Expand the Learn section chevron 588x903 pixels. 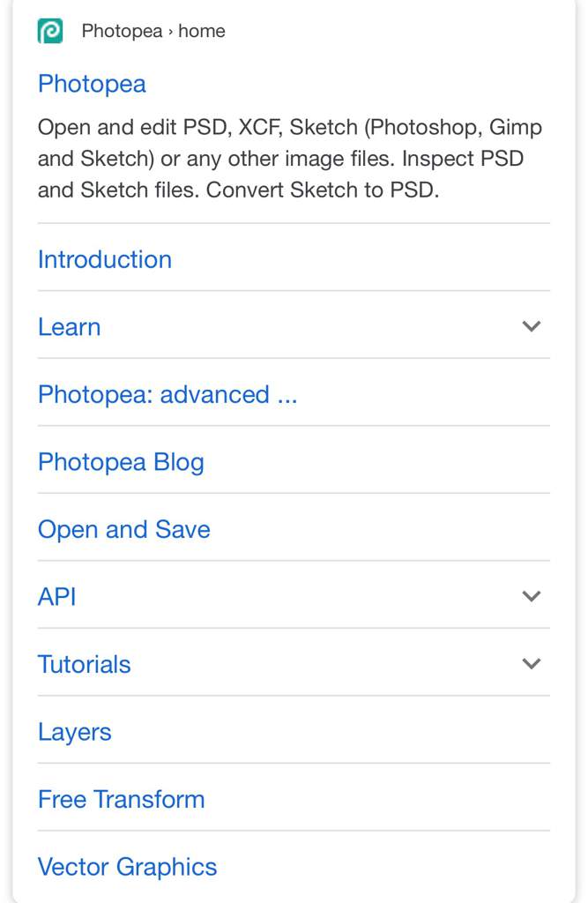[x=531, y=326]
